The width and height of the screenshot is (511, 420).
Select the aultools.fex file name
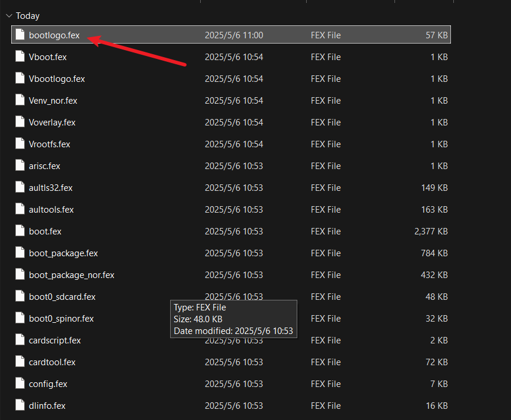51,210
